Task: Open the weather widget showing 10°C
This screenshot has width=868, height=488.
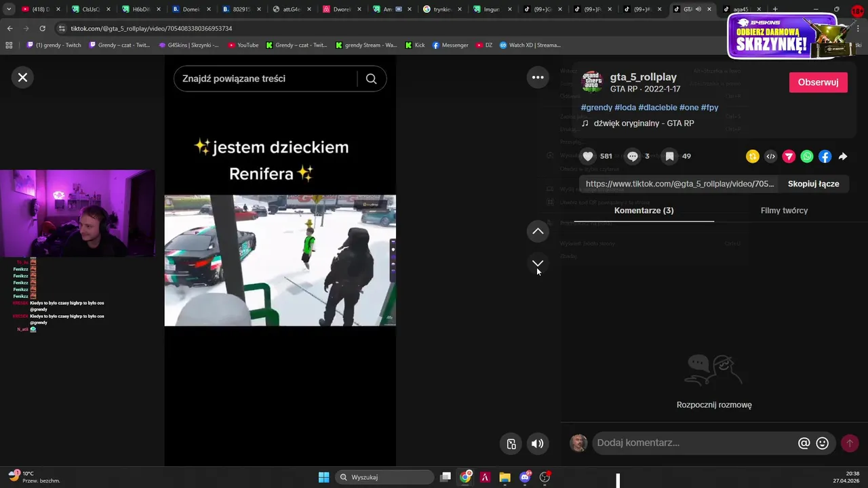Action: (34, 477)
